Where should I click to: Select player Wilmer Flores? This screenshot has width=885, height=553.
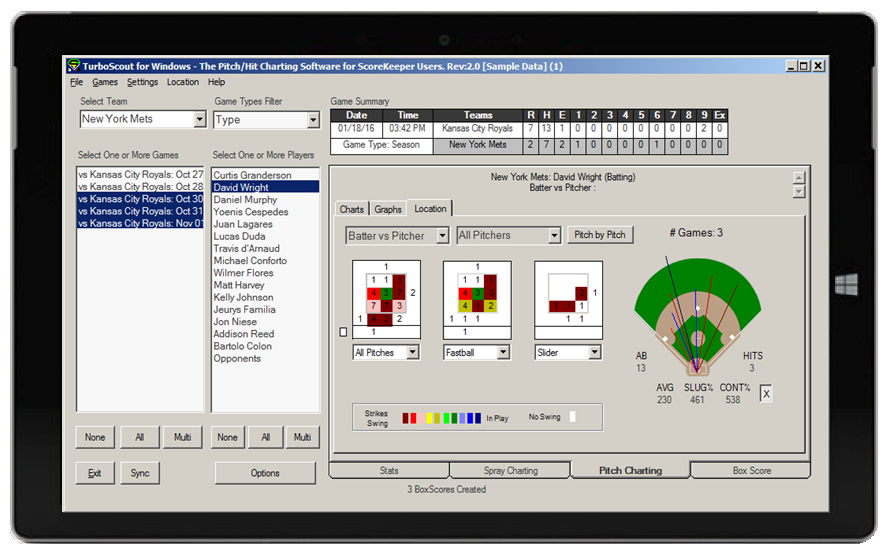coord(265,273)
